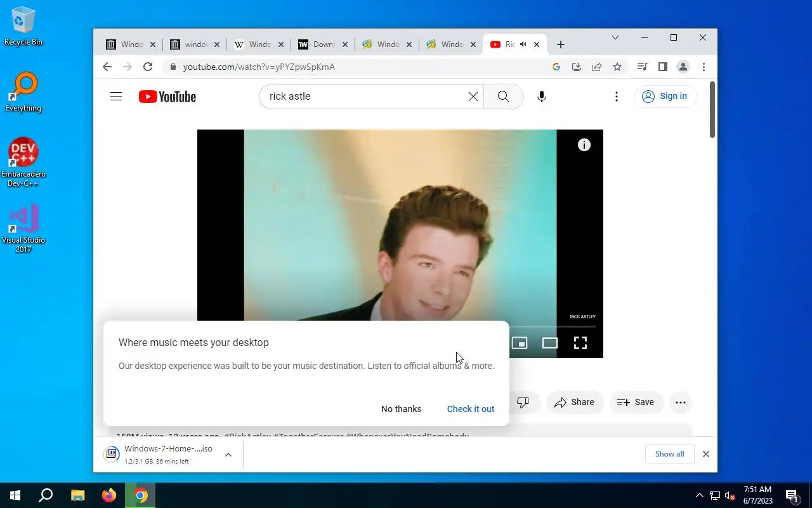
Task: Go back in Chrome
Action: click(x=107, y=67)
